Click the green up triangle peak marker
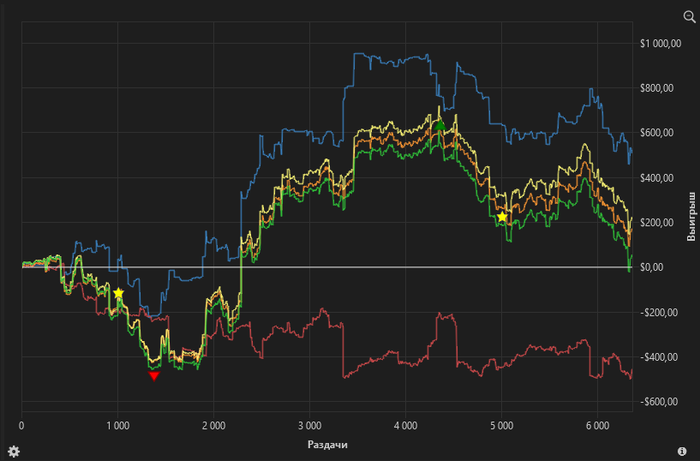 tap(440, 125)
